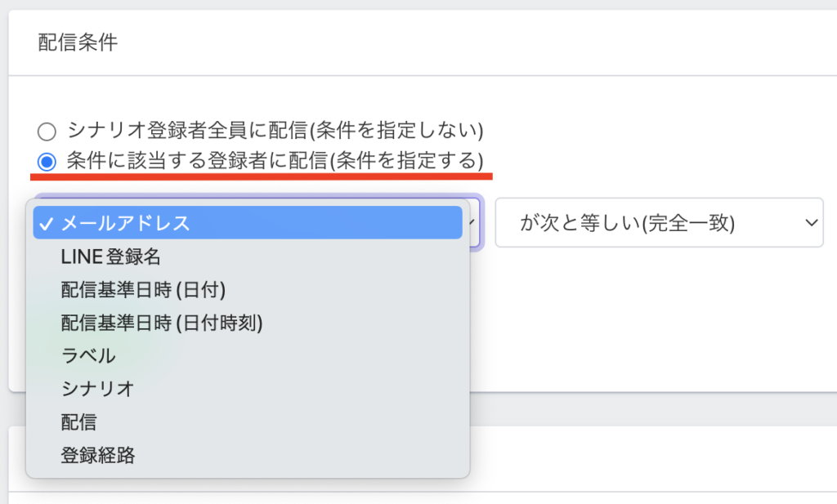Viewport: 837px width, 504px height.
Task: Click the white panel below 配信条件 card
Action: point(654,459)
